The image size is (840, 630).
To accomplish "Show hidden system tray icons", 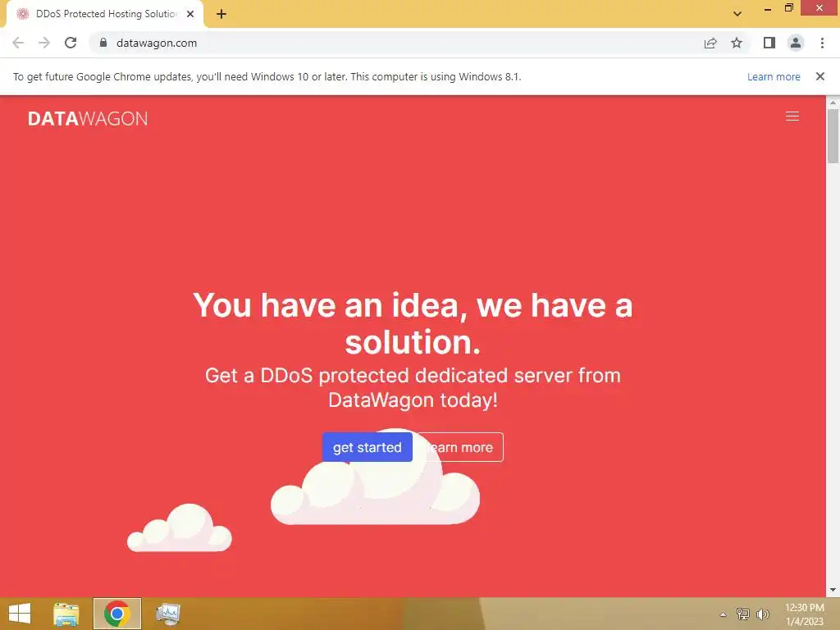I will [723, 614].
